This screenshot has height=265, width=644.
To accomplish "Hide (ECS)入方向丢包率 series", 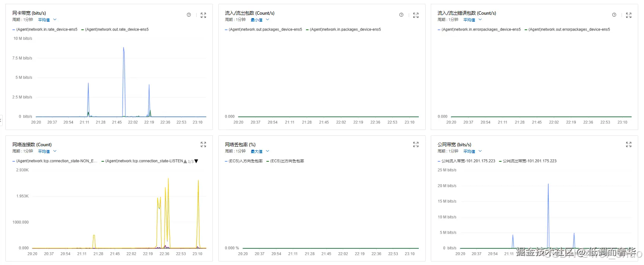I will click(x=244, y=161).
